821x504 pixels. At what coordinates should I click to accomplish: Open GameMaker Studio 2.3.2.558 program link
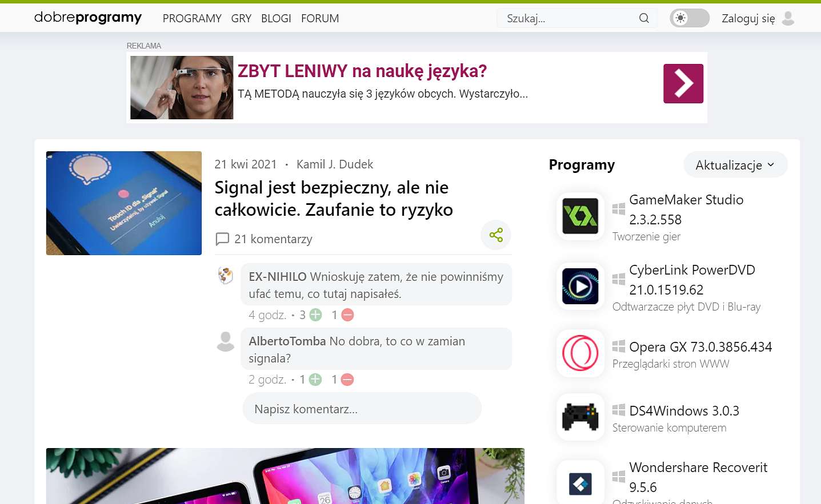tap(686, 209)
